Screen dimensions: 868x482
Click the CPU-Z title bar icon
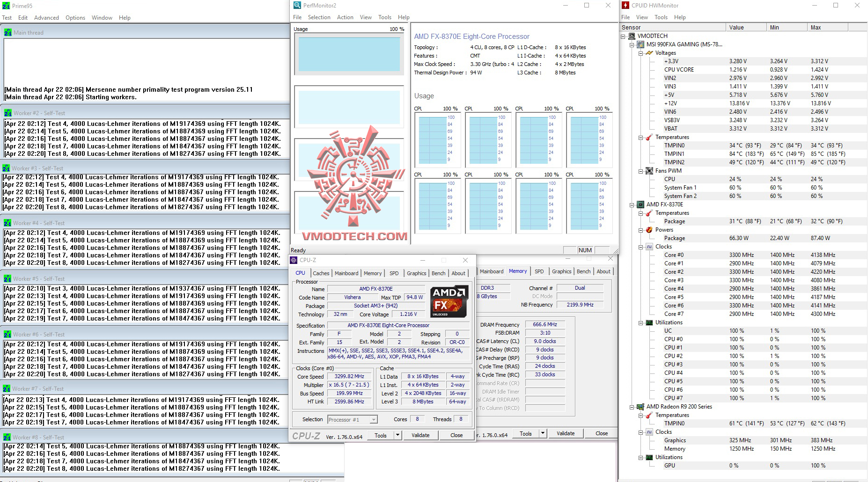click(x=294, y=260)
